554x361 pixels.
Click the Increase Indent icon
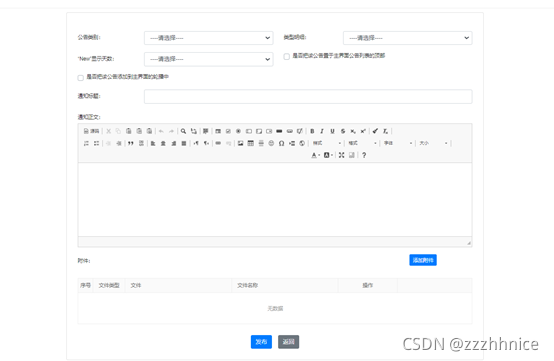(x=119, y=143)
